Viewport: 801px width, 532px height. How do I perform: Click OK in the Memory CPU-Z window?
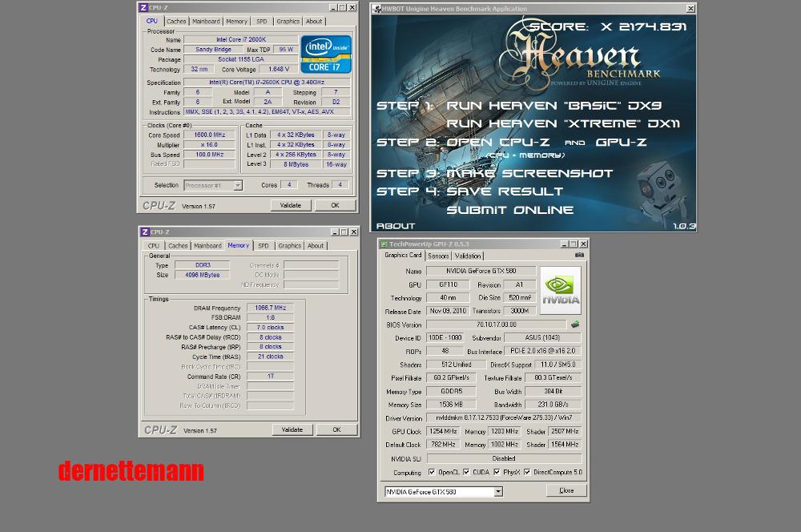click(336, 429)
